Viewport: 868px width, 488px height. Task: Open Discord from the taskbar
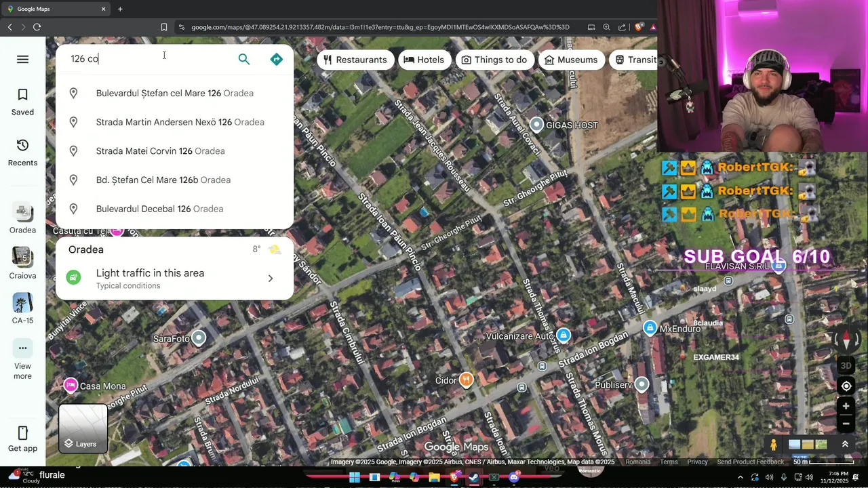click(x=514, y=477)
